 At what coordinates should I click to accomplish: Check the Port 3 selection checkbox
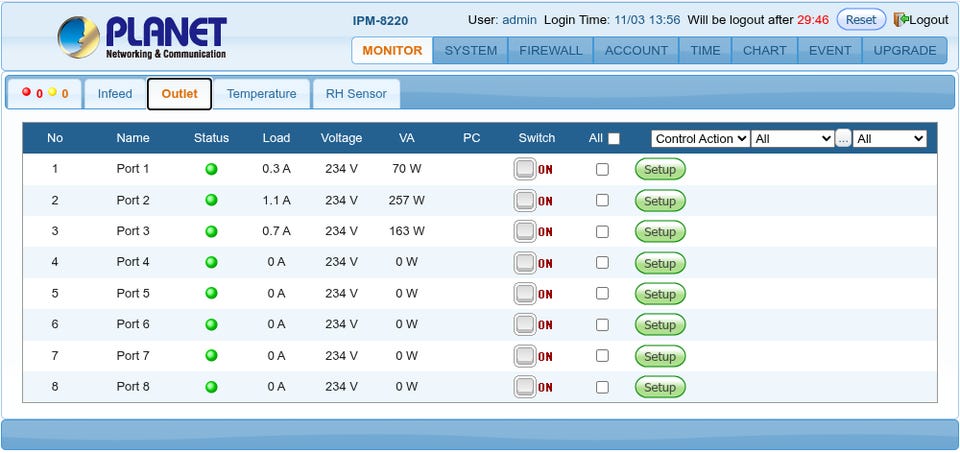(x=602, y=231)
